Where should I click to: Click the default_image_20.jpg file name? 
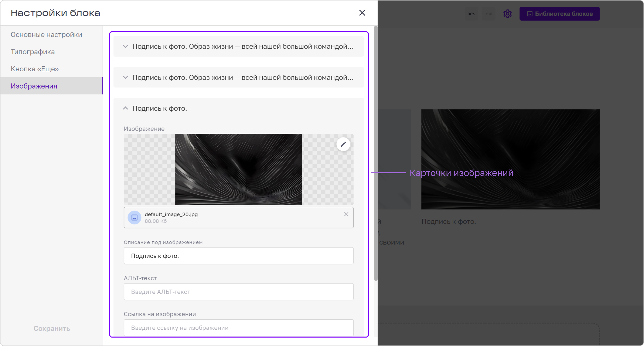pos(171,215)
